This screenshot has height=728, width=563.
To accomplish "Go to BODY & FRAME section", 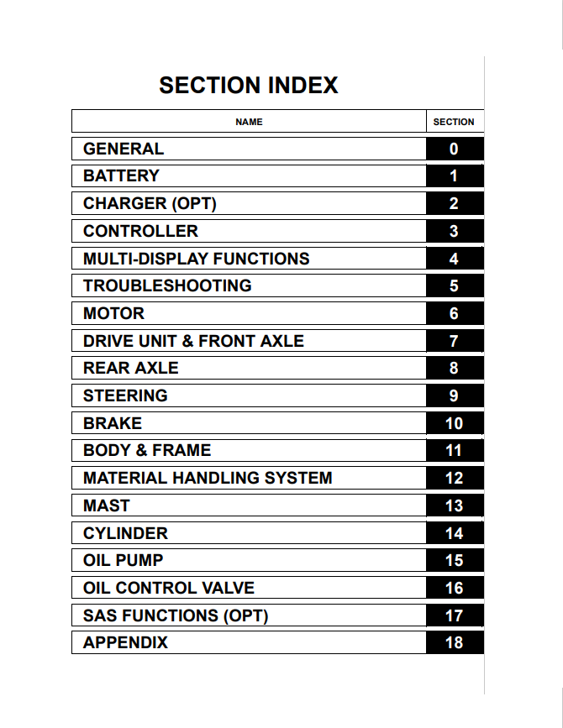I will tap(147, 451).
